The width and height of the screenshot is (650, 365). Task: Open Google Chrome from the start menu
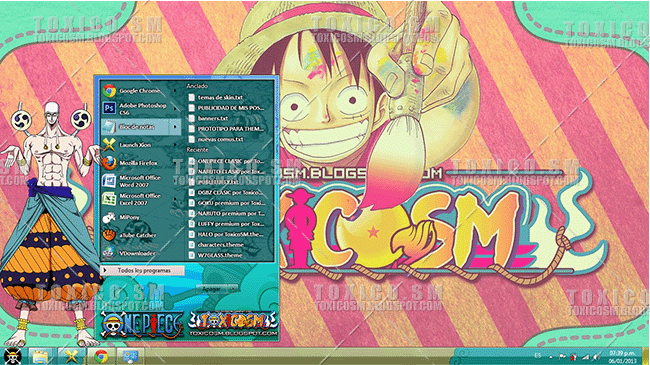click(x=140, y=91)
